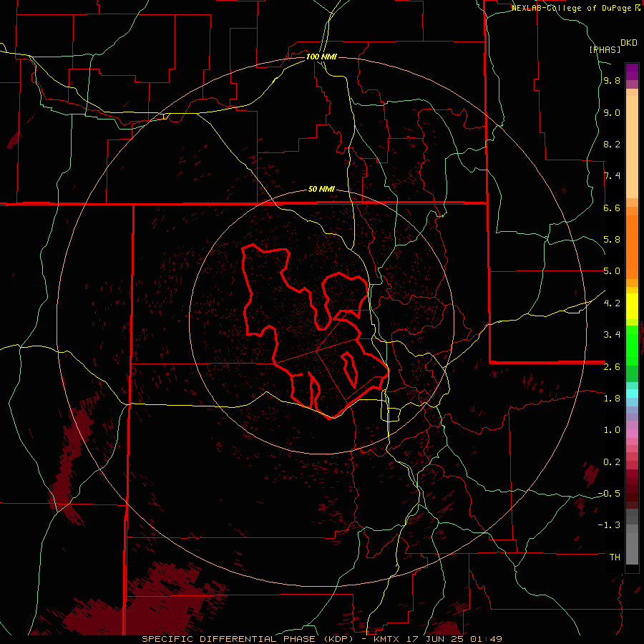Pick the cyan colorbar band near 1.8
This screenshot has width=644, height=644.
tap(632, 394)
